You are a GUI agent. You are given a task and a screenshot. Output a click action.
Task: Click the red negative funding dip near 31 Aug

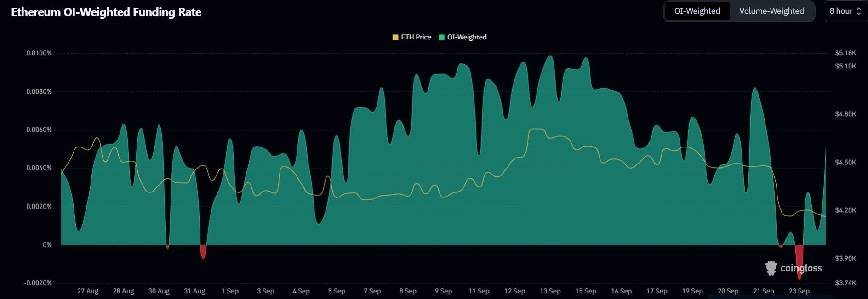[203, 252]
